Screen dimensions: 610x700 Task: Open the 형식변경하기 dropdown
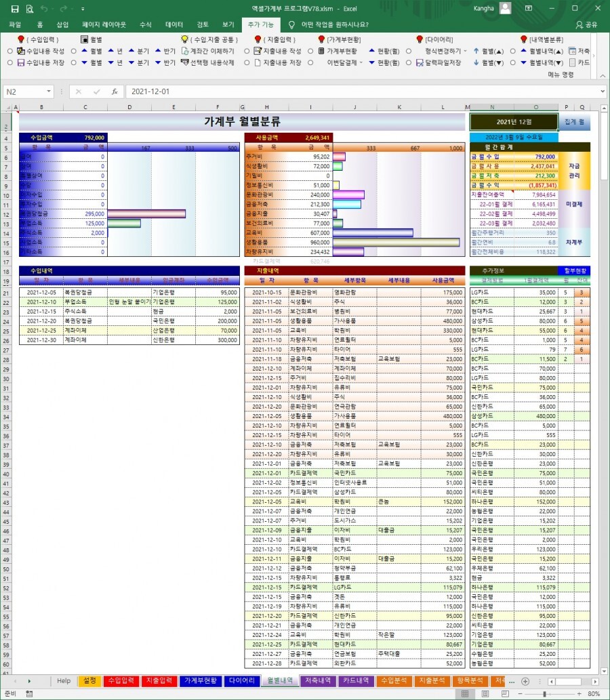465,52
